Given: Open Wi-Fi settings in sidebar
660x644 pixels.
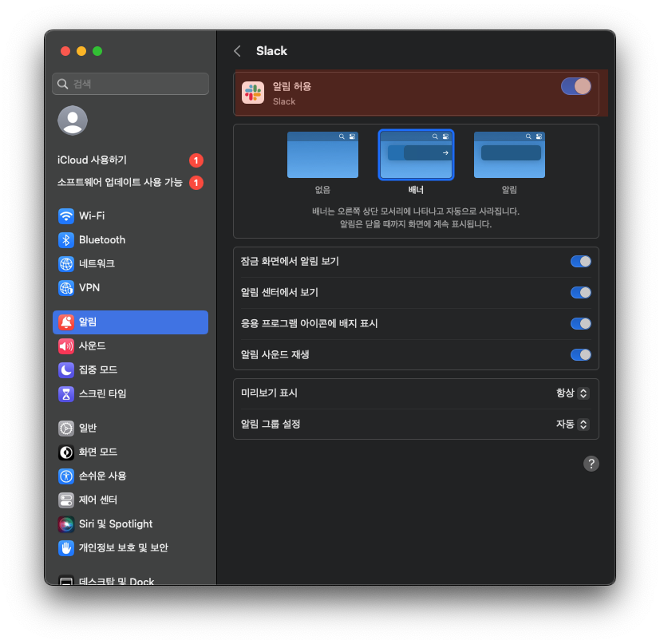Looking at the screenshot, I should pyautogui.click(x=131, y=216).
